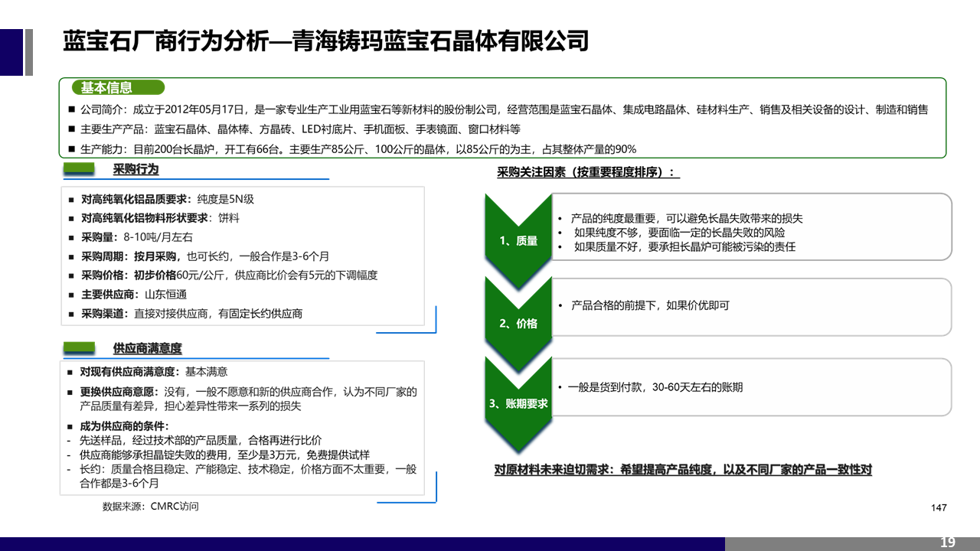Image resolution: width=980 pixels, height=551 pixels.
Task: Click the 公司简介 bullet line
Action: point(498,110)
